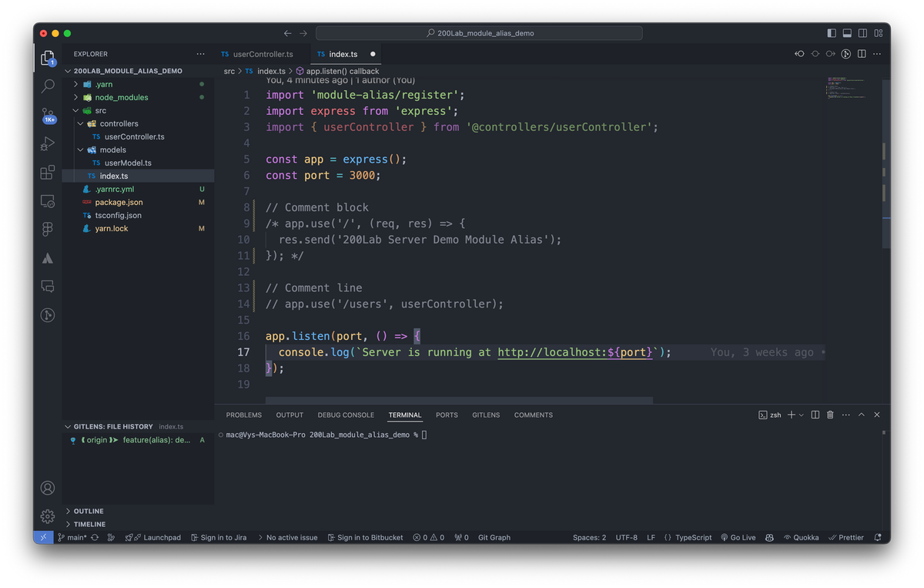Viewport: 924px width, 588px height.
Task: Click Split Editor icon in editor toolbar
Action: [861, 54]
